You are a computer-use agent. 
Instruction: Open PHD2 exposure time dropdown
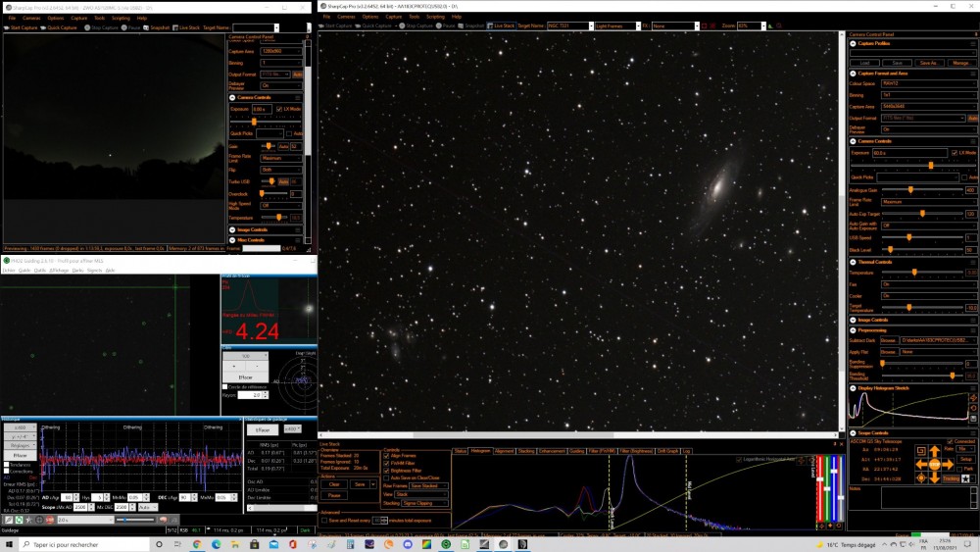pyautogui.click(x=85, y=520)
